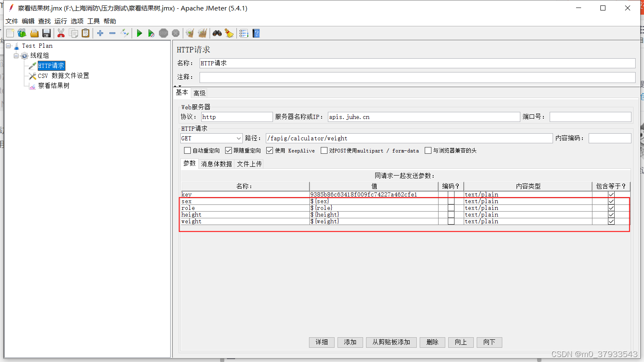Select the Test Plan flask icon
This screenshot has width=644, height=362.
pyautogui.click(x=16, y=46)
